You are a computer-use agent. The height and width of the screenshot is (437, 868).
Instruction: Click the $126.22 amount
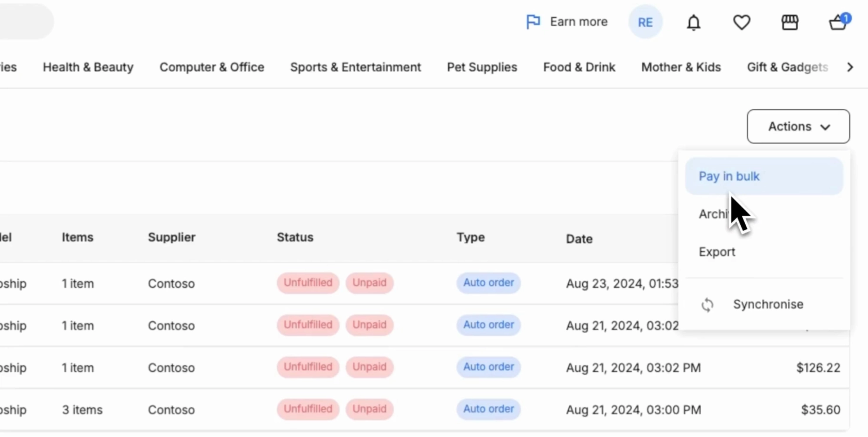point(818,368)
